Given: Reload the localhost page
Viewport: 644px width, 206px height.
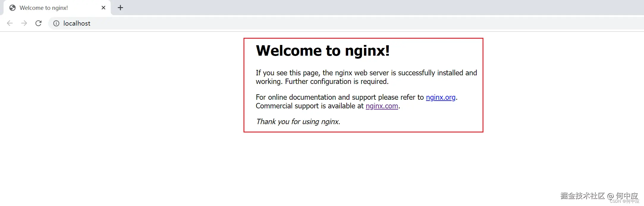Looking at the screenshot, I should tap(38, 23).
